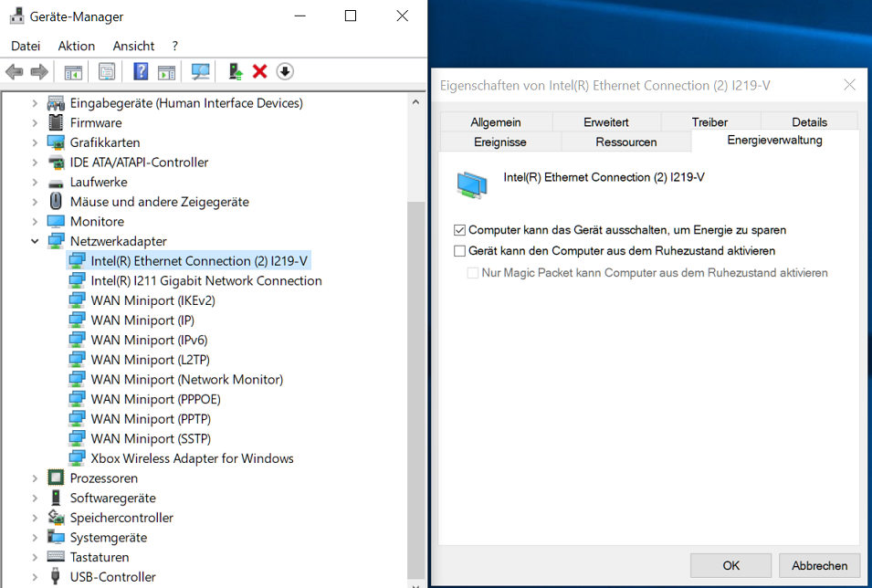Switch to the Ressourcen tab
The image size is (872, 588).
(626, 142)
